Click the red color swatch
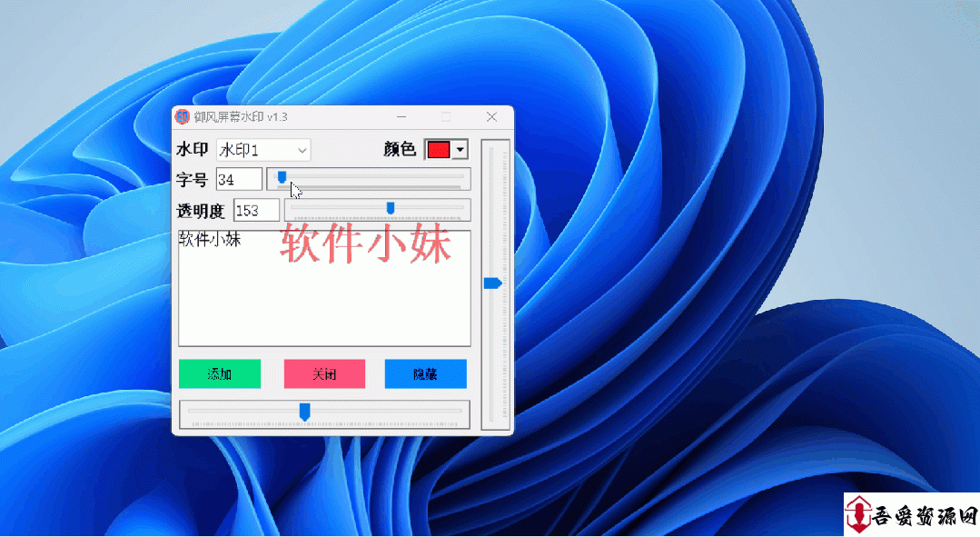Image resolution: width=980 pixels, height=537 pixels. click(x=439, y=149)
